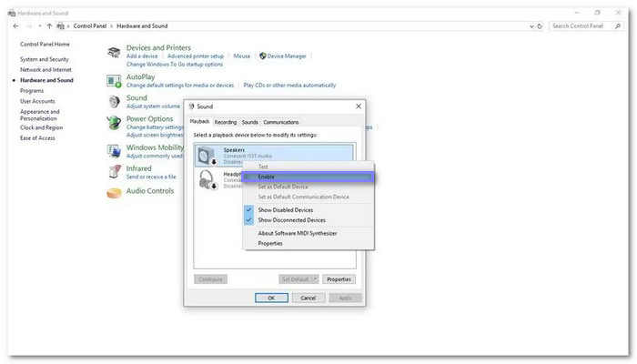Open the Add a device link
This screenshot has height=364, width=637.
[x=142, y=56]
